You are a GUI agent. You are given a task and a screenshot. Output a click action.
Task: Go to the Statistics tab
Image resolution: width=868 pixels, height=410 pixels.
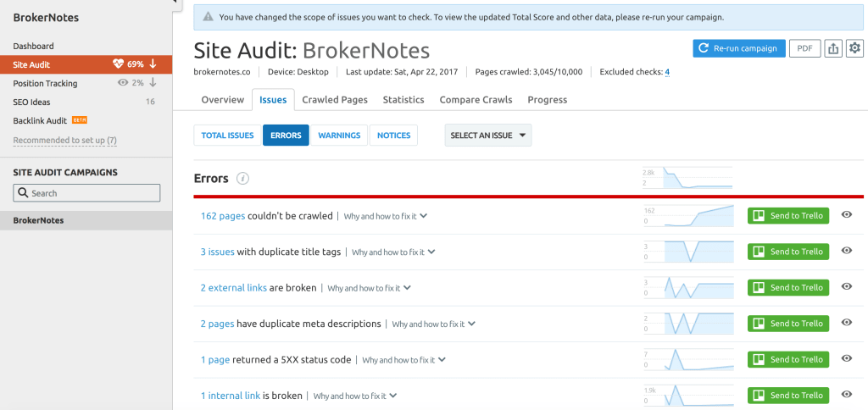tap(403, 100)
